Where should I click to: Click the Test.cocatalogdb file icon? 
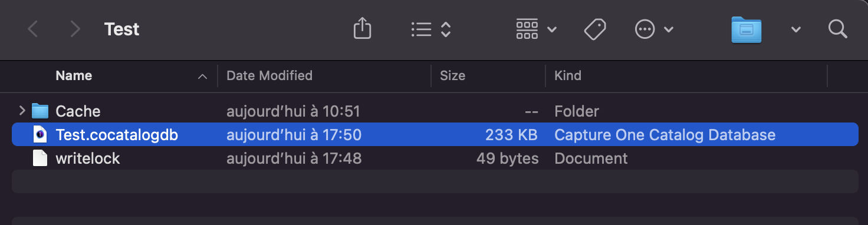tap(40, 135)
